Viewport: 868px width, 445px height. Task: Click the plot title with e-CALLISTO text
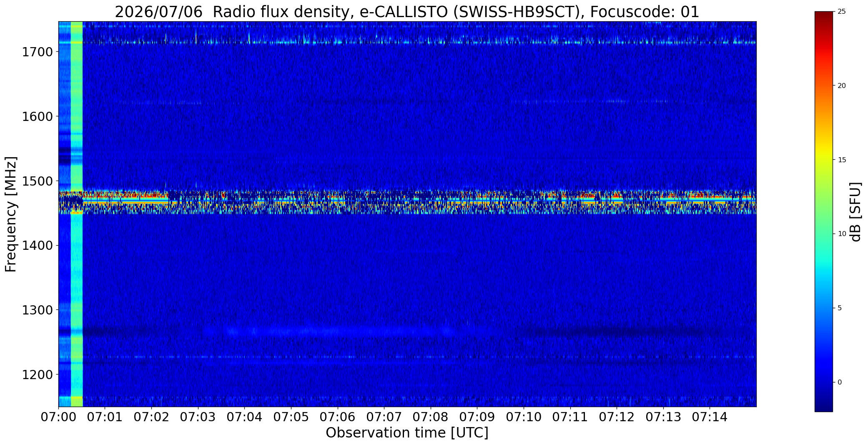click(x=407, y=12)
